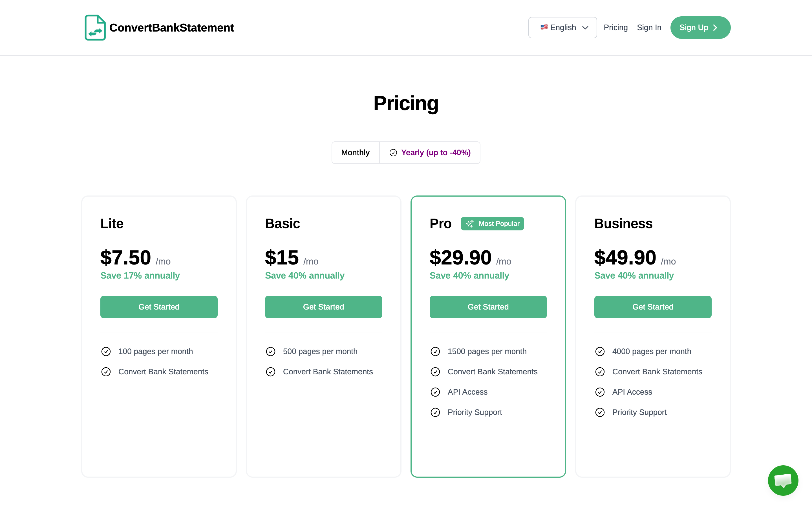Open the chat support widget
The width and height of the screenshot is (812, 507).
(x=783, y=481)
